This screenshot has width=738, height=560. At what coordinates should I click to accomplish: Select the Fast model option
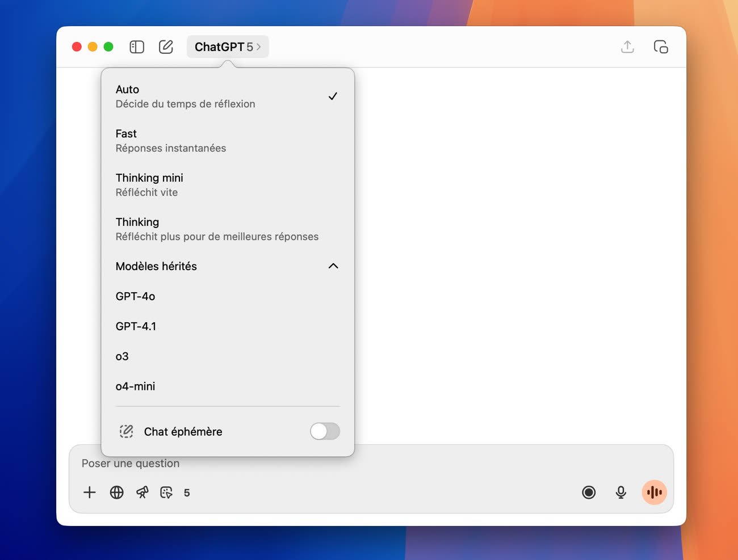pyautogui.click(x=228, y=141)
